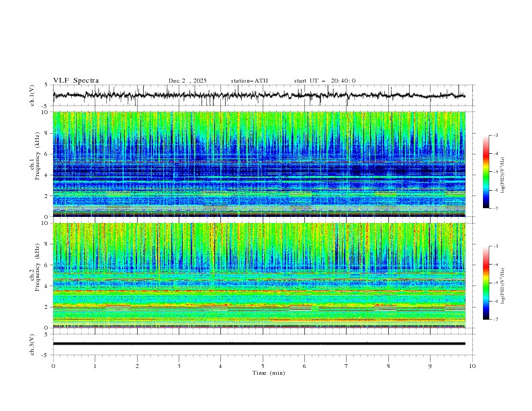Click the ch.2 color scale bar

click(x=486, y=283)
